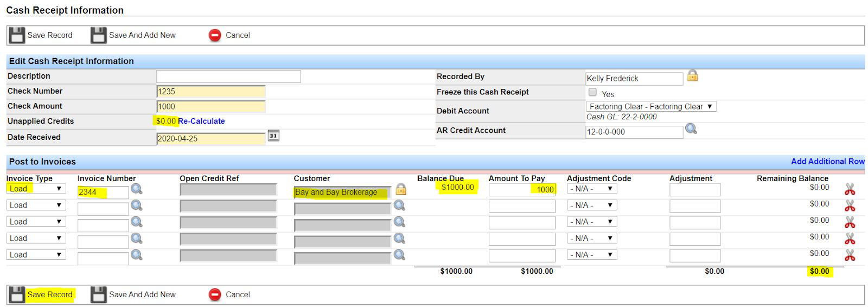Focus AR Credit Account field 12-0-0-000
Image resolution: width=868 pixels, height=307 pixels.
pos(634,132)
